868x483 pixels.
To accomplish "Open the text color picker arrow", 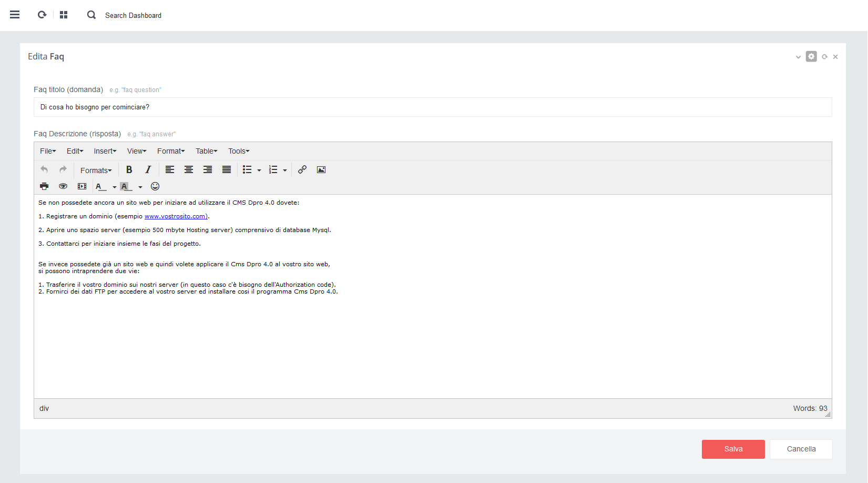I will tap(115, 187).
